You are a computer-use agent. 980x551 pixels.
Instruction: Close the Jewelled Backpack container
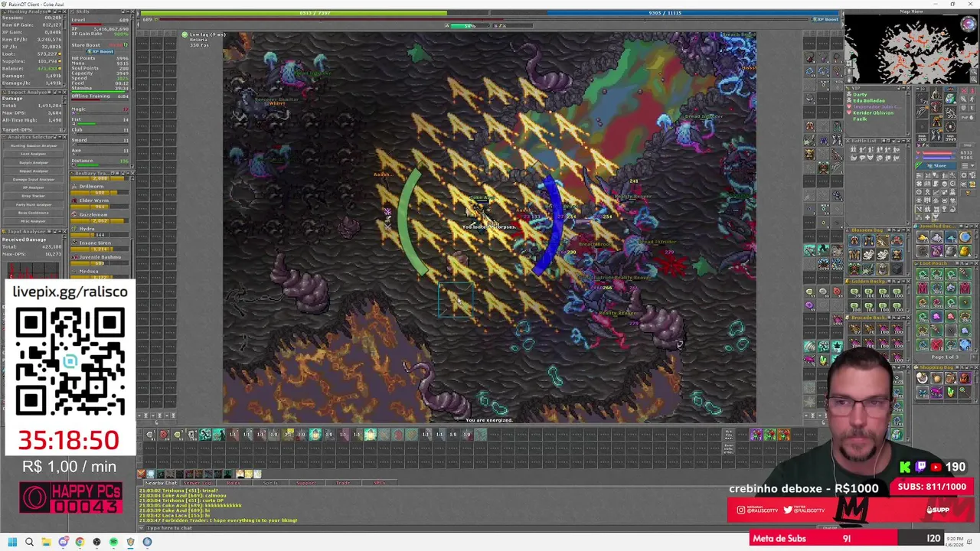[975, 227]
